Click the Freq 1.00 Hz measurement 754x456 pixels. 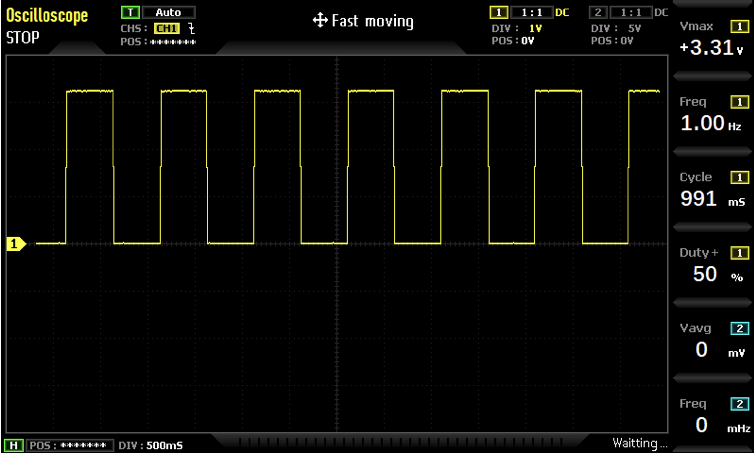click(x=711, y=123)
